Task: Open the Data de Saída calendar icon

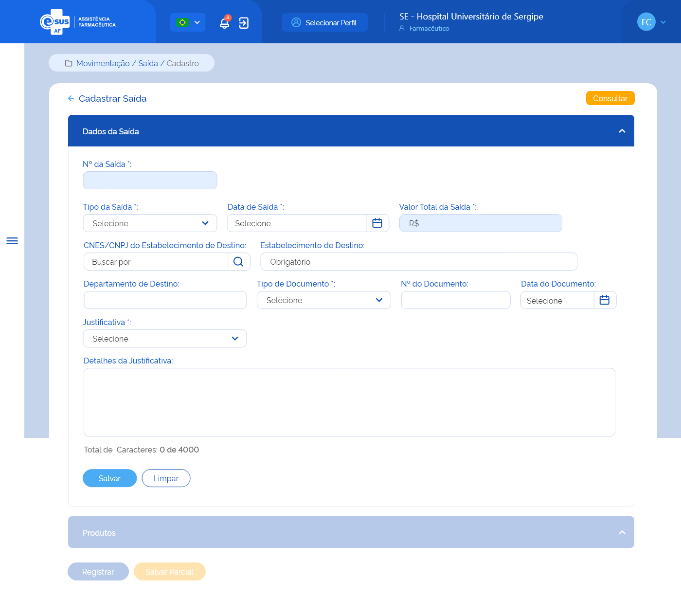Action: [x=377, y=223]
